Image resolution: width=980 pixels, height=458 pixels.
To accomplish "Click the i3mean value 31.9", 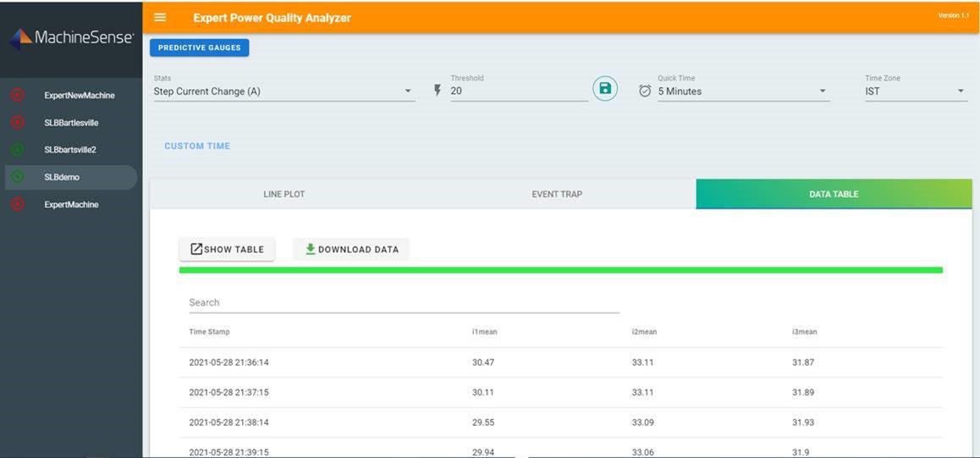I will (801, 452).
